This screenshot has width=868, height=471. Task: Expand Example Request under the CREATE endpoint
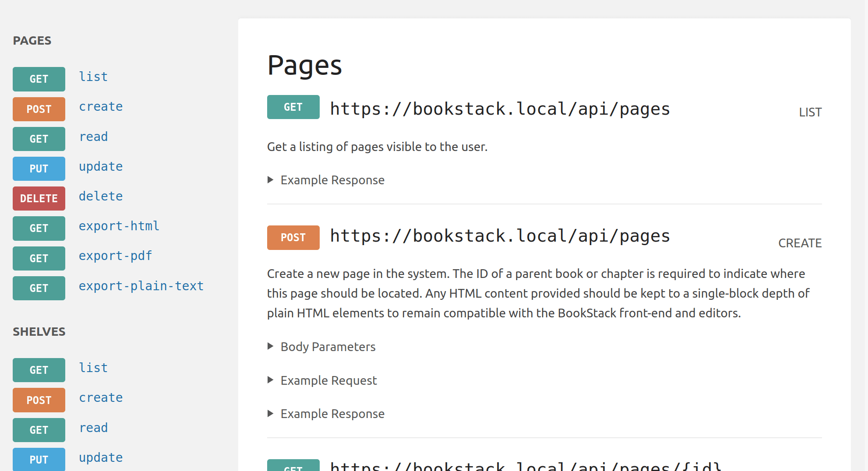click(x=322, y=380)
